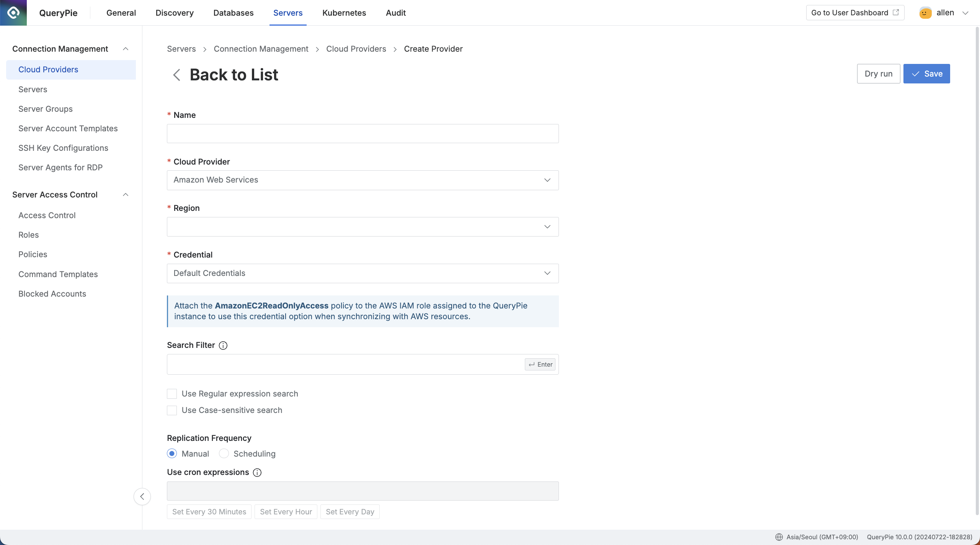The image size is (980, 545).
Task: Click Go to User Dashboard button
Action: click(855, 13)
